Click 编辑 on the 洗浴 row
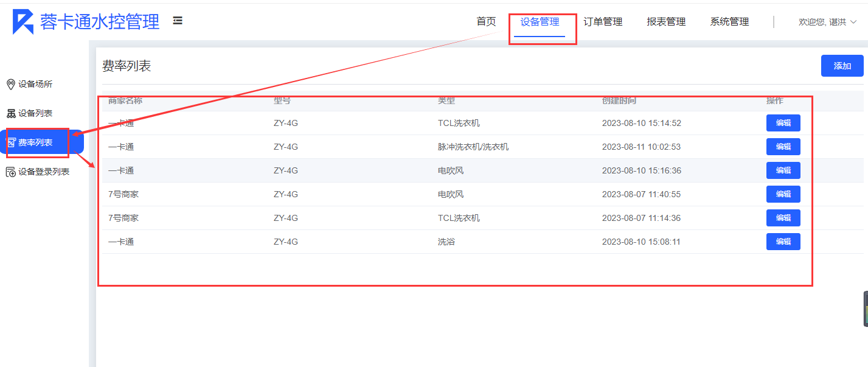 click(x=783, y=242)
